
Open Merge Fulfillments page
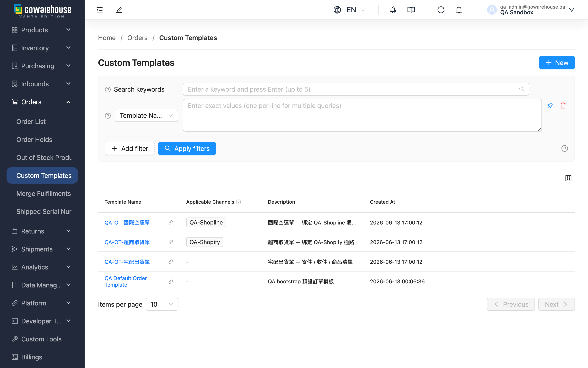tap(42, 194)
